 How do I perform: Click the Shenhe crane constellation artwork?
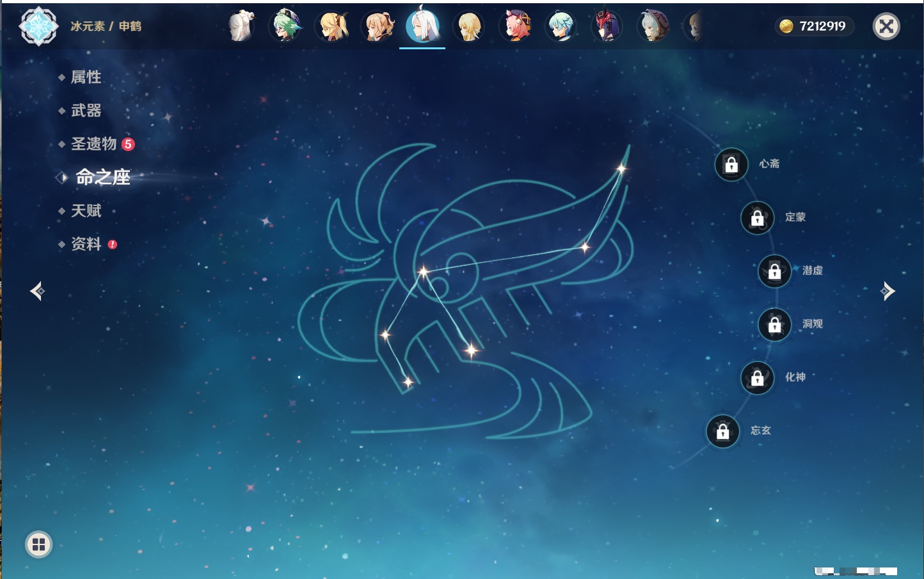[x=465, y=291]
